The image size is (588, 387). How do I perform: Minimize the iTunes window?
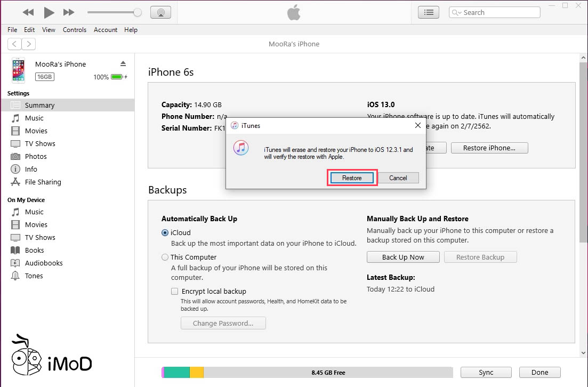pyautogui.click(x=552, y=5)
